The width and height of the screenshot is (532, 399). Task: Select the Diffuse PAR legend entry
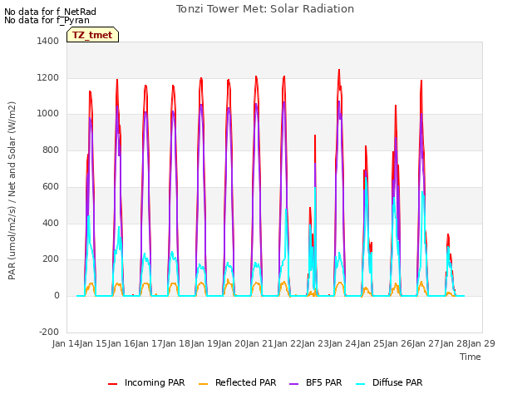pyautogui.click(x=389, y=382)
